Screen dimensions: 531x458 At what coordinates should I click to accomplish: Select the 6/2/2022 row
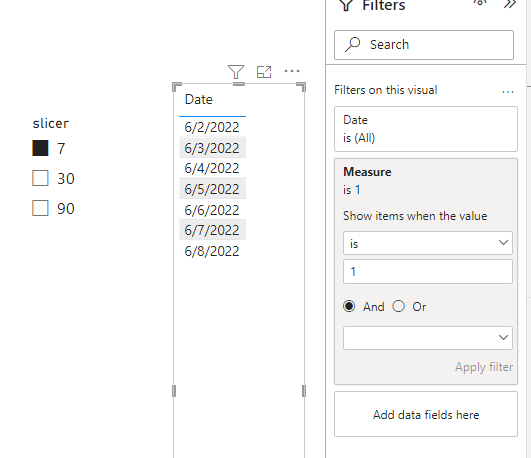pos(212,127)
